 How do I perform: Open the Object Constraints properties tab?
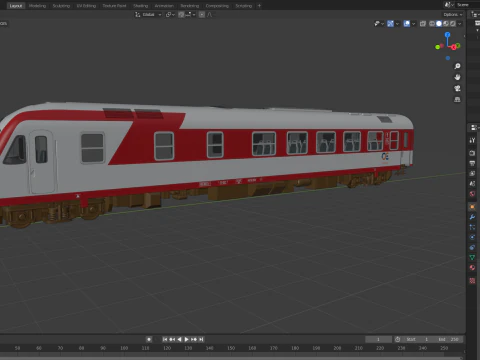pos(472,247)
